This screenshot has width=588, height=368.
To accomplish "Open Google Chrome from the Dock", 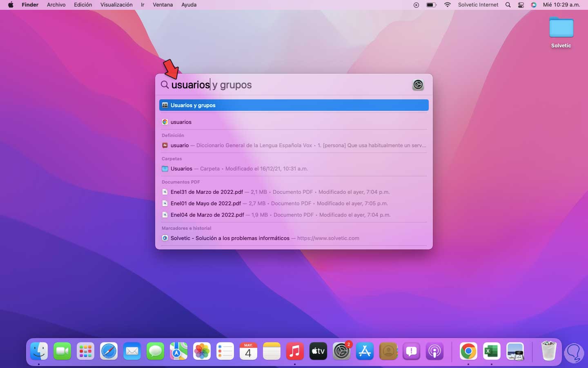I will click(x=468, y=351).
